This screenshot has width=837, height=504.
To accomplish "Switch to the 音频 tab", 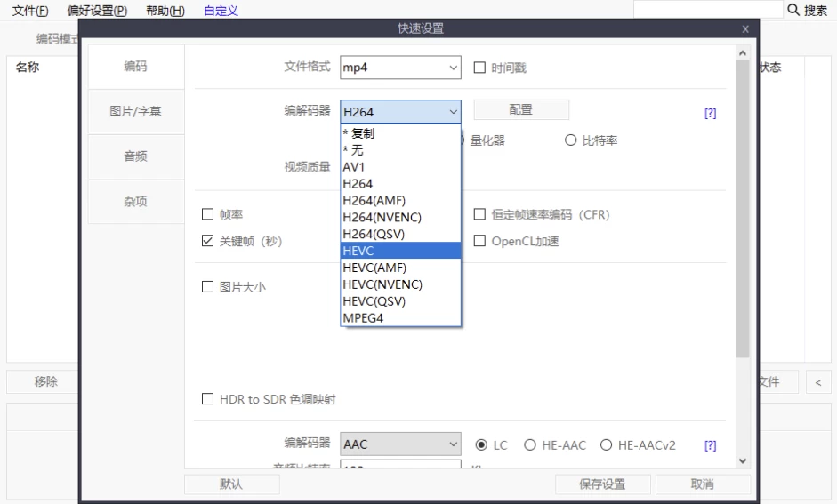I will 135,156.
